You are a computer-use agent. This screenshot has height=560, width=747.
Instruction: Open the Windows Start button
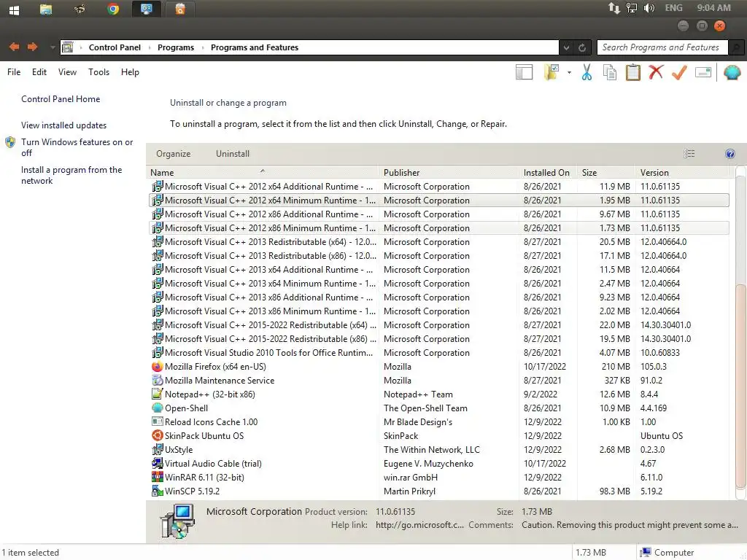coord(15,9)
